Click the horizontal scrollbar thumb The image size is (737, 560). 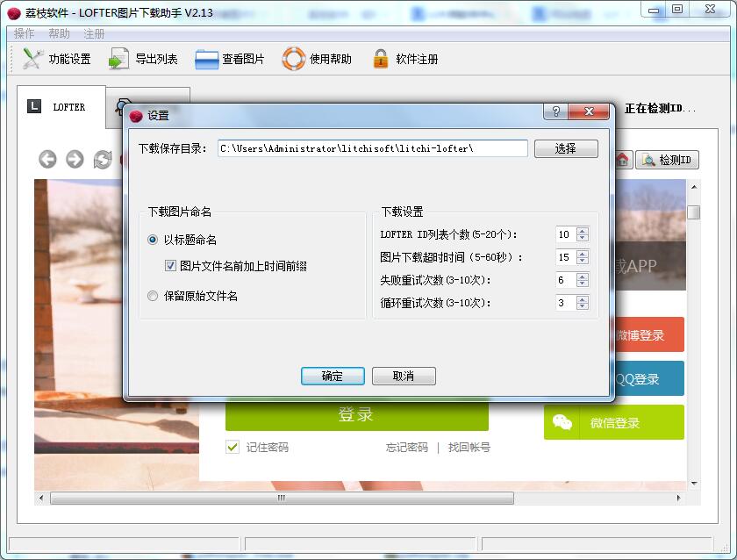pos(282,498)
